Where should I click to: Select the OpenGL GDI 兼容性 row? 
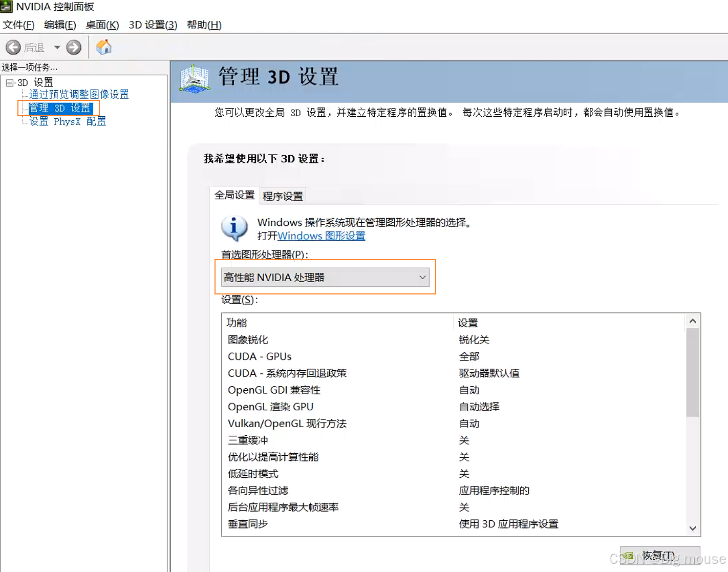[454, 390]
